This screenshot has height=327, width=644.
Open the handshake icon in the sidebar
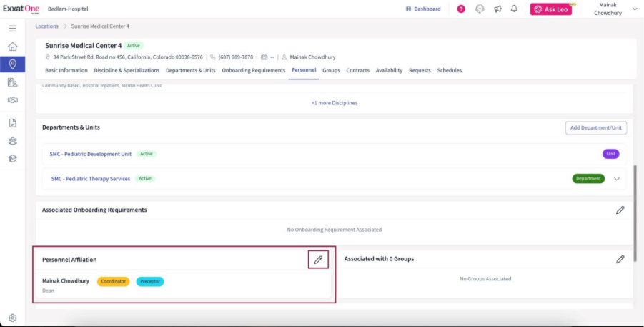[x=12, y=100]
